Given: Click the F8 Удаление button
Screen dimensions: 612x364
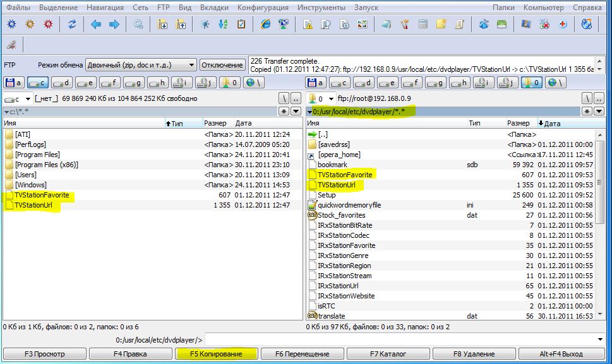Looking at the screenshot, I should click(x=474, y=354).
